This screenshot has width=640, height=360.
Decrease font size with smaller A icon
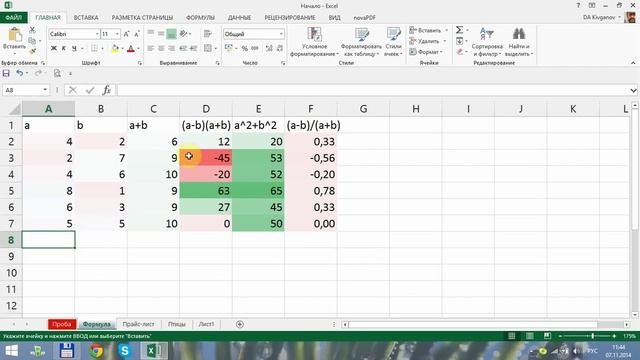pos(137,34)
